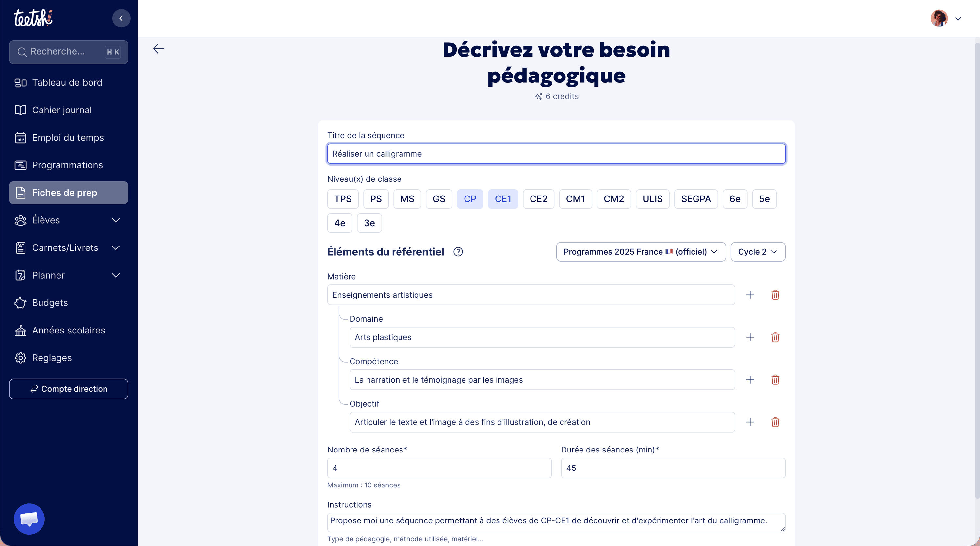
Task: Edit the Titre de la séquence field
Action: 556,154
